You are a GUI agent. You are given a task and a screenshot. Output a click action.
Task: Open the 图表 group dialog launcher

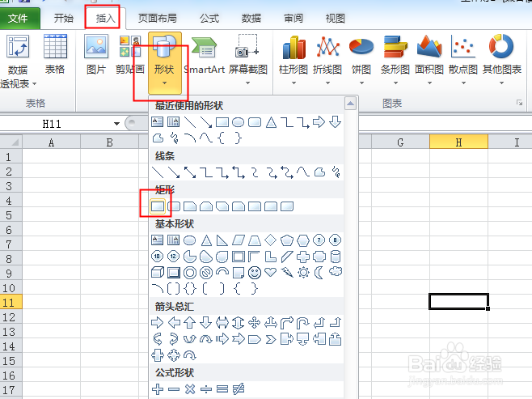pos(519,103)
